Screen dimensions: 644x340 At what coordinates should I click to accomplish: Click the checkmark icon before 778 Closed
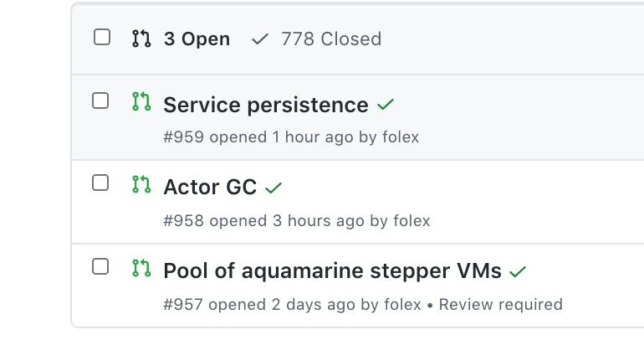coord(259,39)
